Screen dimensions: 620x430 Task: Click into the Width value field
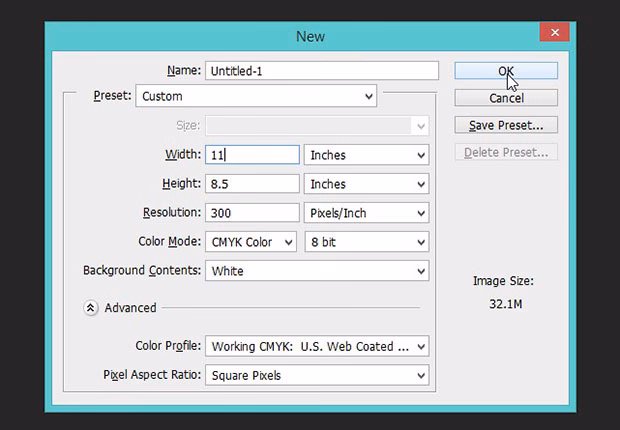tap(252, 155)
